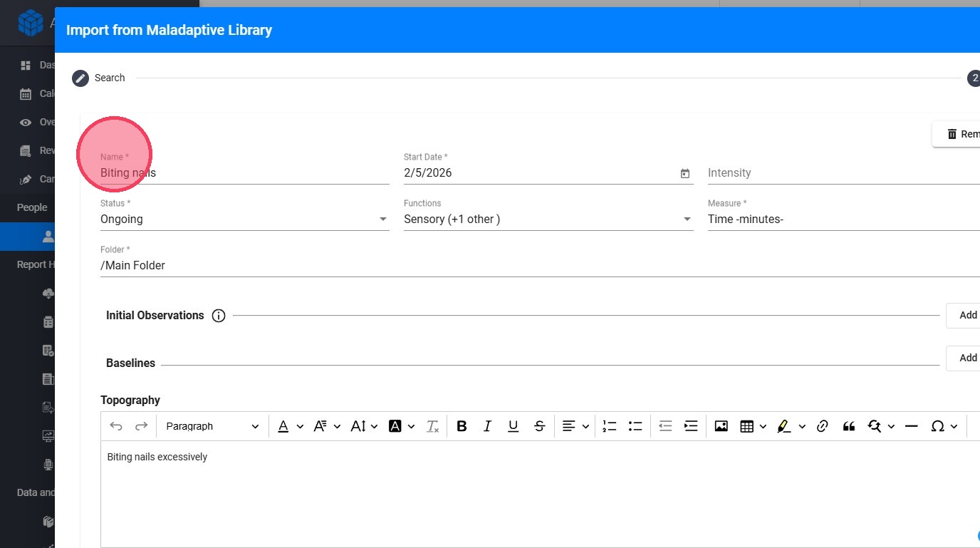The height and width of the screenshot is (548, 980).
Task: Open the Functions dropdown showing Sensory
Action: tap(548, 219)
